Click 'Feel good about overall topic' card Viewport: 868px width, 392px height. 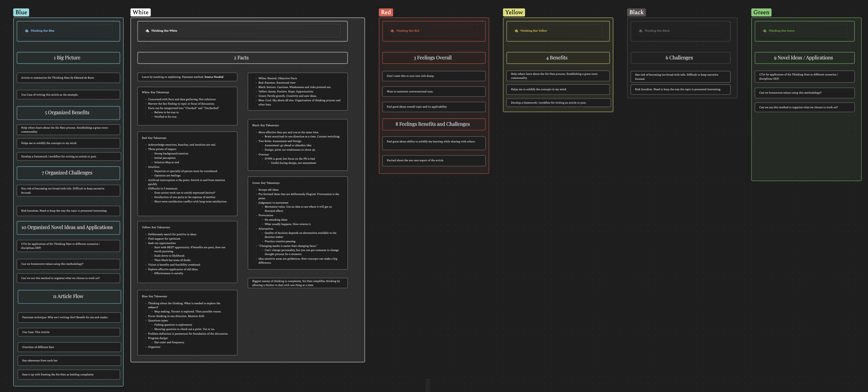(434, 107)
